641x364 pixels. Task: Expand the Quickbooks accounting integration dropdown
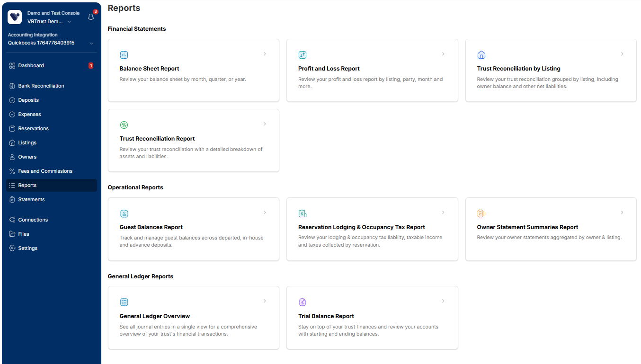pyautogui.click(x=91, y=44)
